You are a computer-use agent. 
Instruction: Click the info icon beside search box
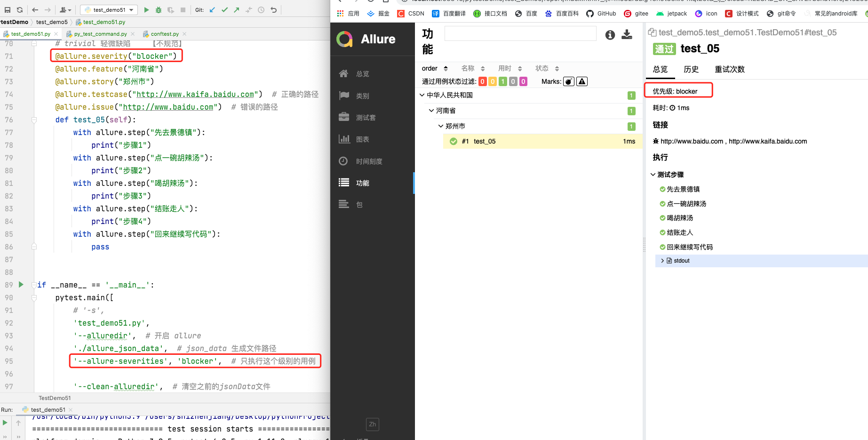click(610, 35)
